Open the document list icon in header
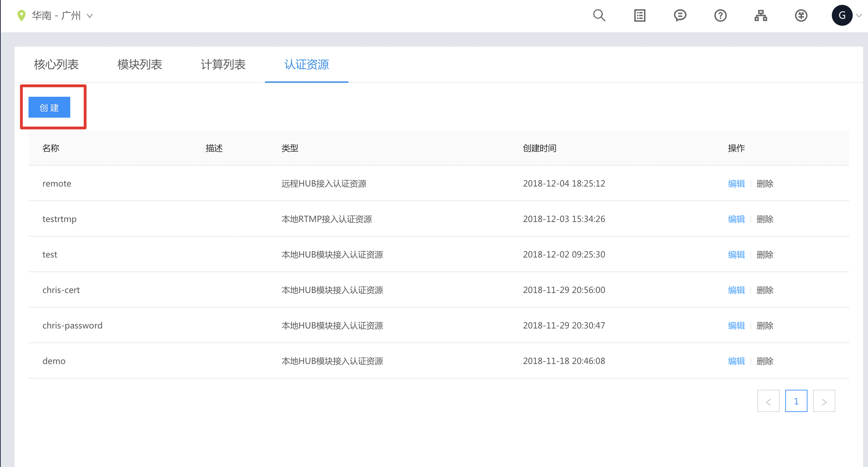Viewport: 868px width, 467px height. point(640,16)
